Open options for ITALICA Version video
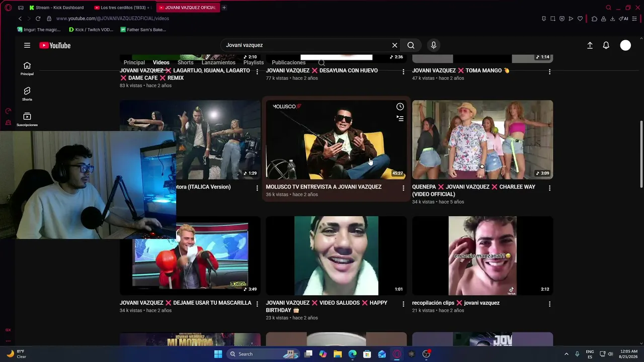 click(257, 188)
